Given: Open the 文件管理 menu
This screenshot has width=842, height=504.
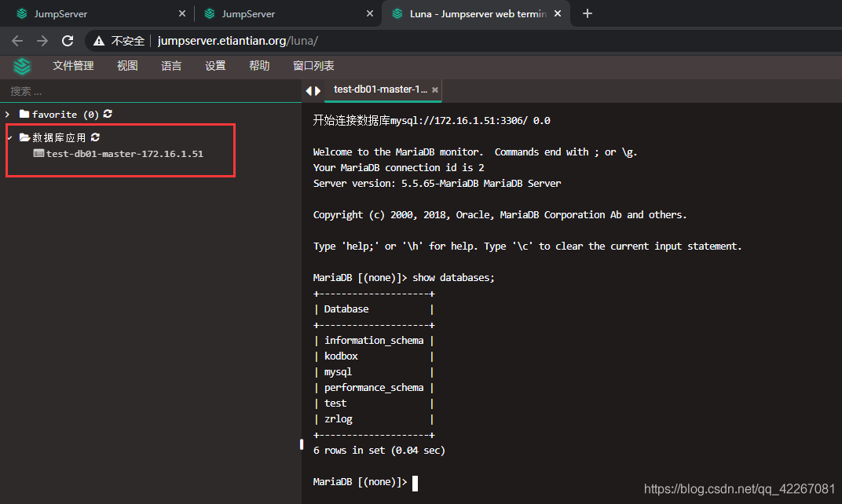Looking at the screenshot, I should click(73, 66).
